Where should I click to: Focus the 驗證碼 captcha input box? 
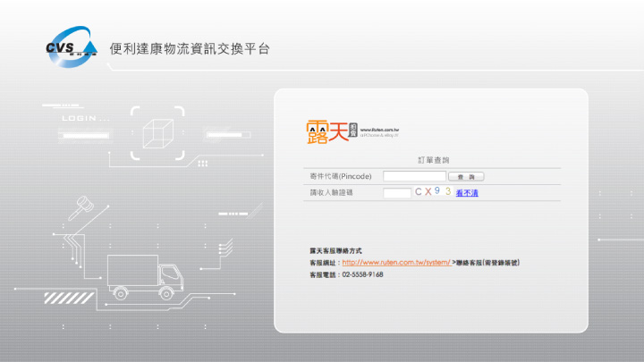click(396, 192)
